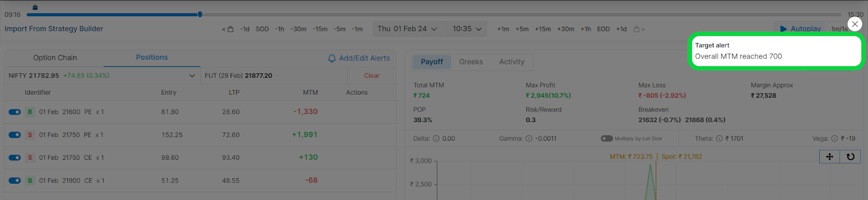Image resolution: width=868 pixels, height=200 pixels.
Task: Disable the 21750 CE sell leg
Action: pyautogui.click(x=15, y=158)
